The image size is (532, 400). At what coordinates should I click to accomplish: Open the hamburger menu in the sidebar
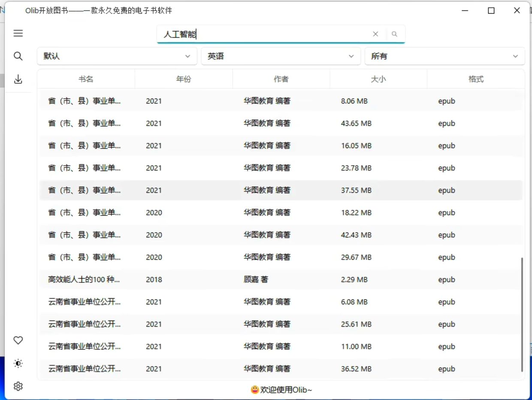pos(18,33)
